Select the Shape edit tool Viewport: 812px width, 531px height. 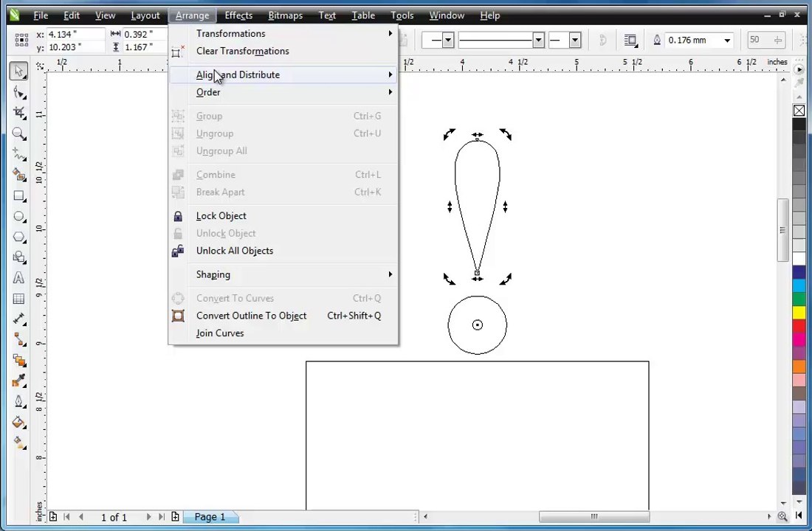tap(19, 93)
